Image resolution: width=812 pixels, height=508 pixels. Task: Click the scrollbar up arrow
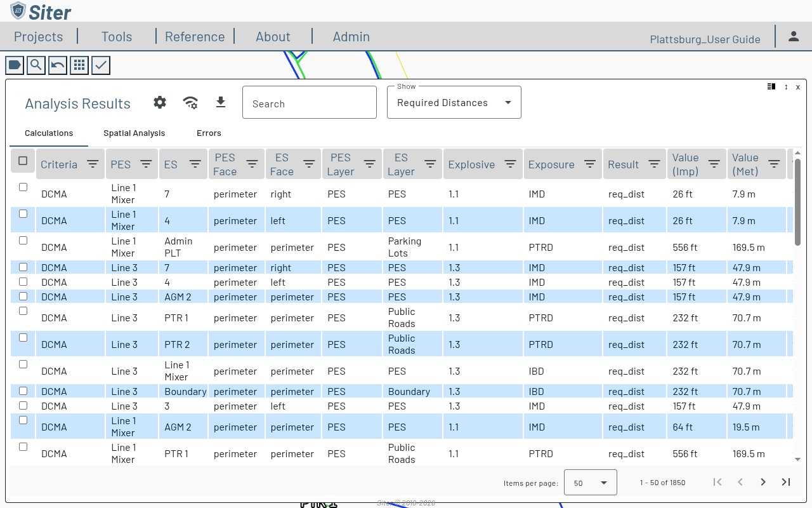click(797, 152)
